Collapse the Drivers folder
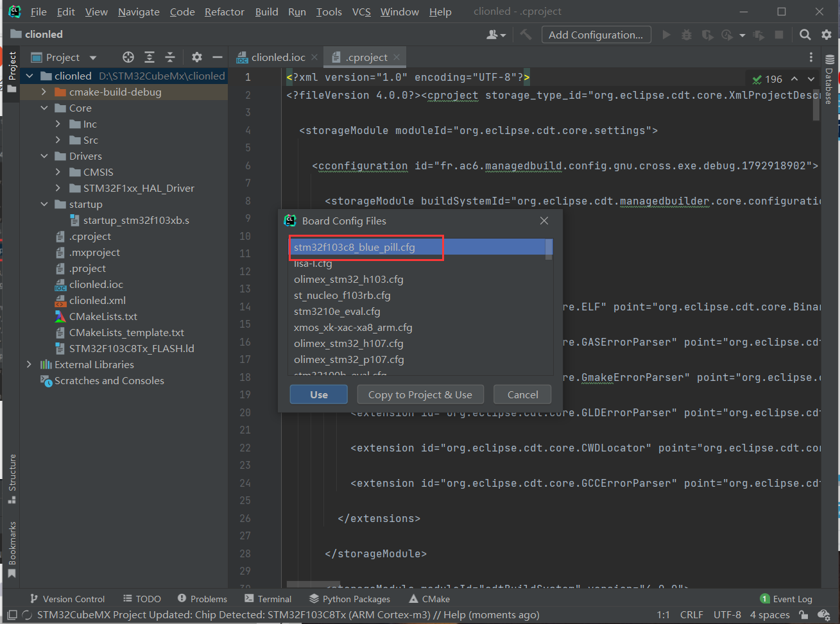Image resolution: width=840 pixels, height=624 pixels. click(x=44, y=156)
